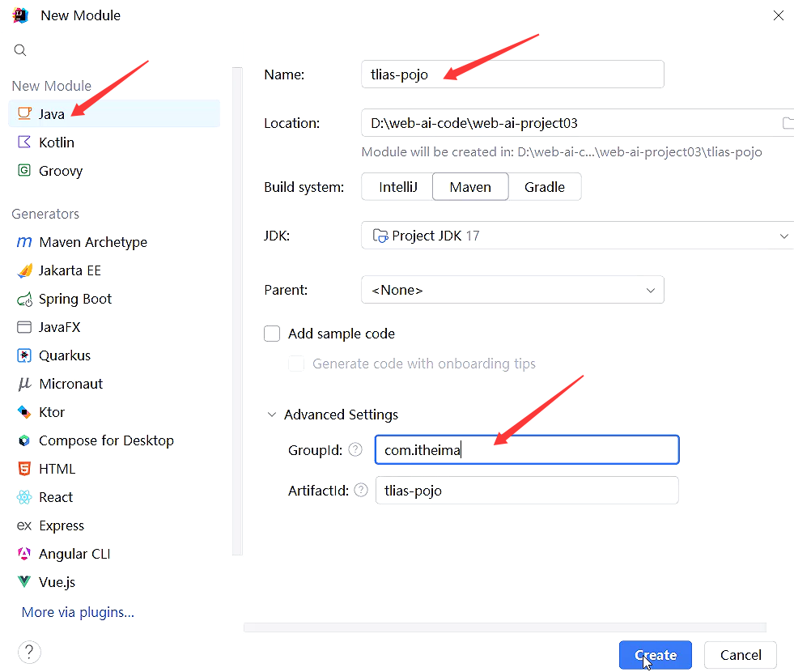Open the Parent dropdown

(512, 290)
